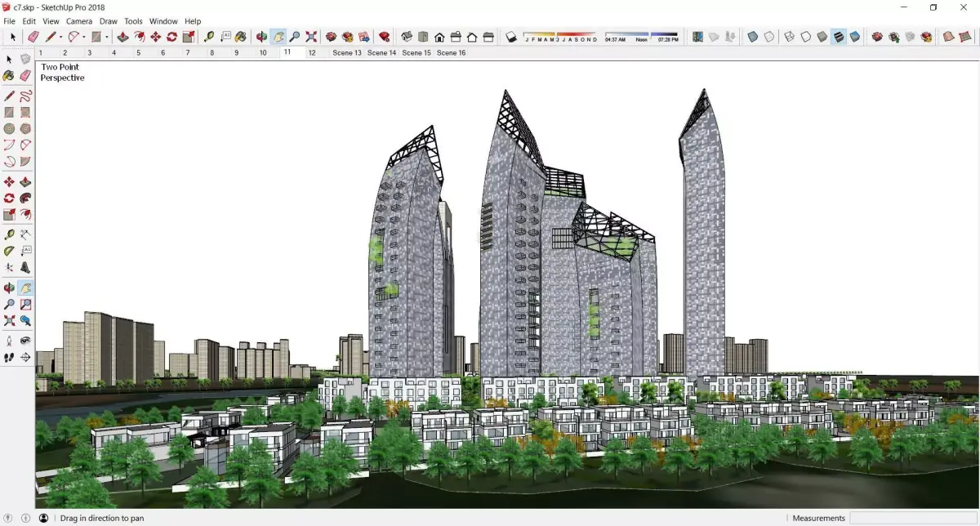Enable Shaded face style
The image size is (980, 526).
[822, 37]
